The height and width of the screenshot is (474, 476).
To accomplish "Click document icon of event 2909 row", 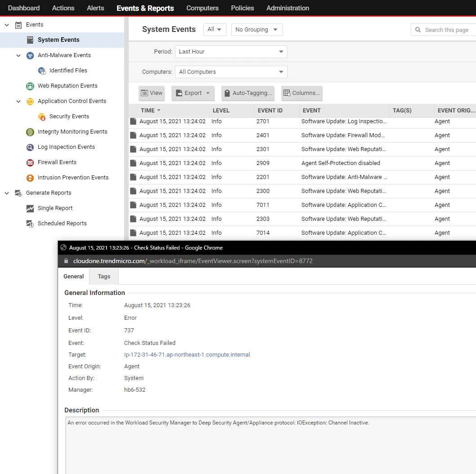I will pyautogui.click(x=133, y=163).
